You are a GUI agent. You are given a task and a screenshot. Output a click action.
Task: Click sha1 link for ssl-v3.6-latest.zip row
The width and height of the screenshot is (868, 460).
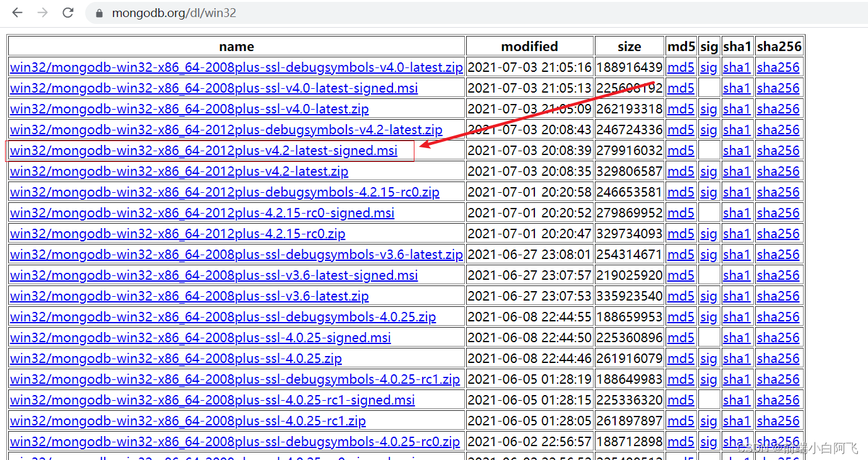tap(737, 296)
